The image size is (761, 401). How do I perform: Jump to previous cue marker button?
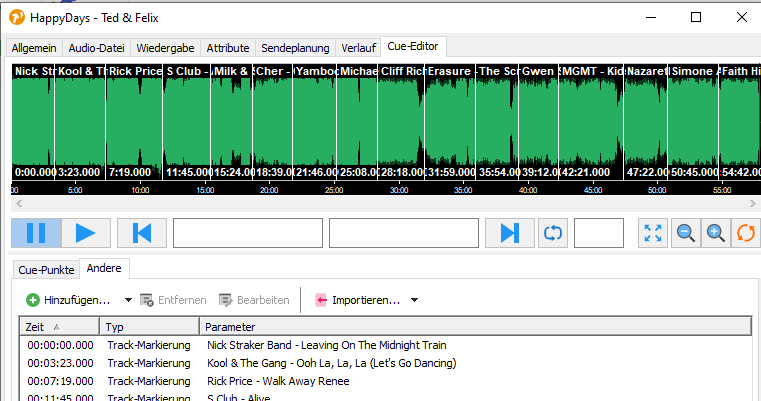click(x=141, y=233)
